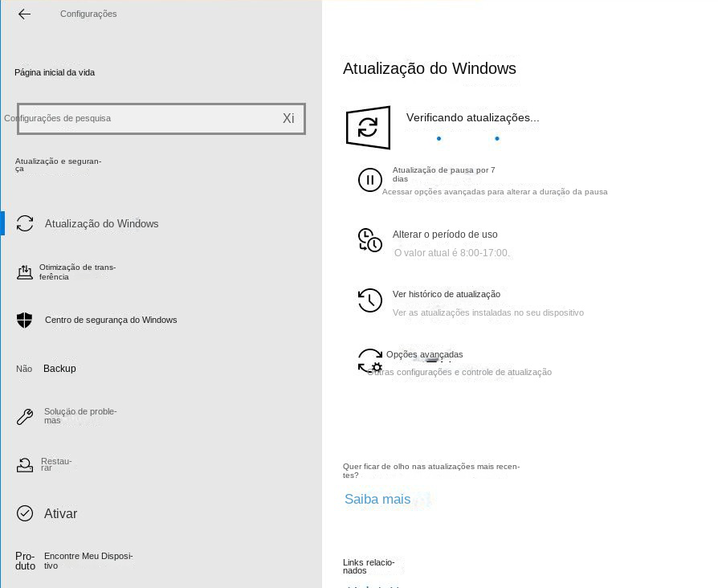Click the Centro de segurança do Windows shield icon
Viewport: 718px width, 588px height.
(x=25, y=320)
